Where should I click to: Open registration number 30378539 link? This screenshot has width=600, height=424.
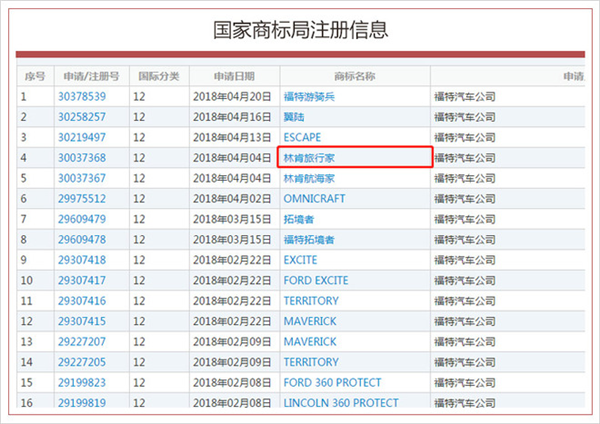[x=82, y=96]
